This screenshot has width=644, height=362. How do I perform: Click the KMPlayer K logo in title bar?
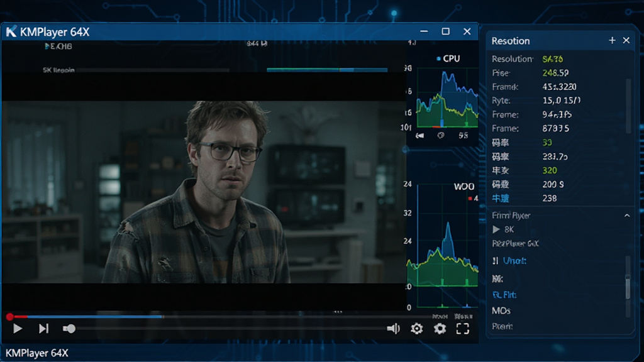(x=11, y=31)
